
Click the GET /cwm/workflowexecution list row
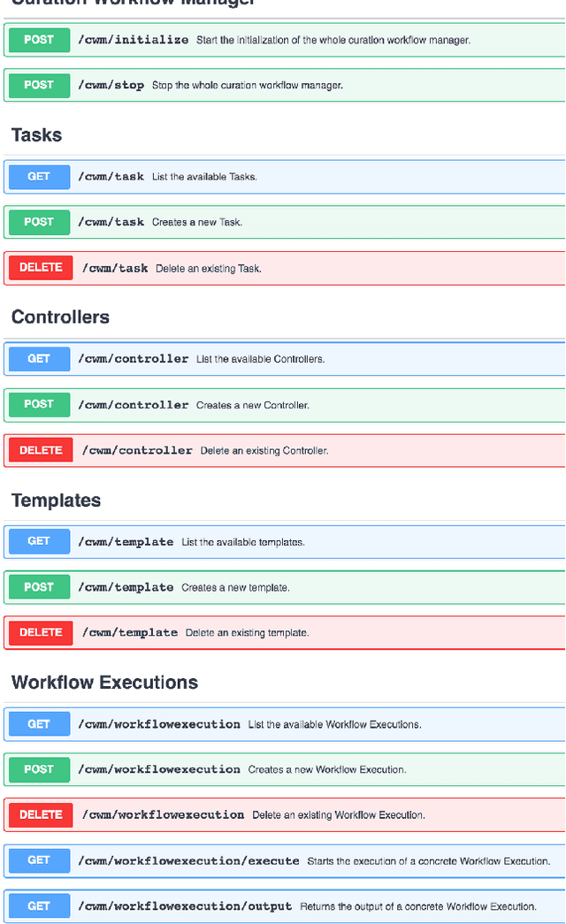[265, 724]
